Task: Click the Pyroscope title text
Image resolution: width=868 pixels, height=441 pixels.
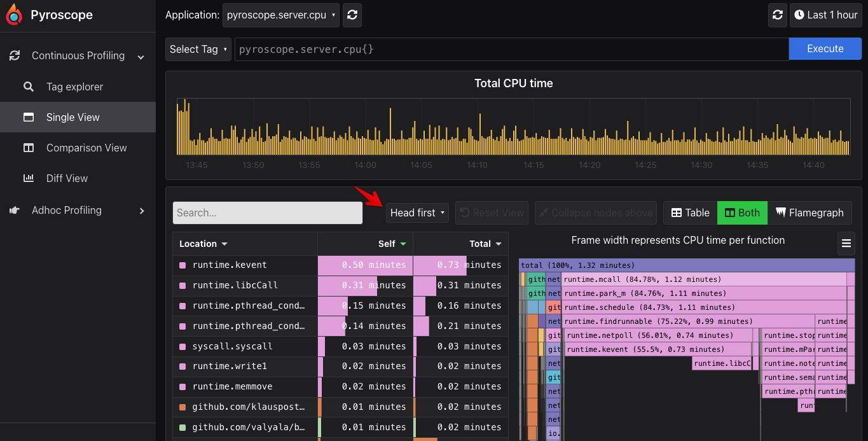Action: pyautogui.click(x=62, y=15)
